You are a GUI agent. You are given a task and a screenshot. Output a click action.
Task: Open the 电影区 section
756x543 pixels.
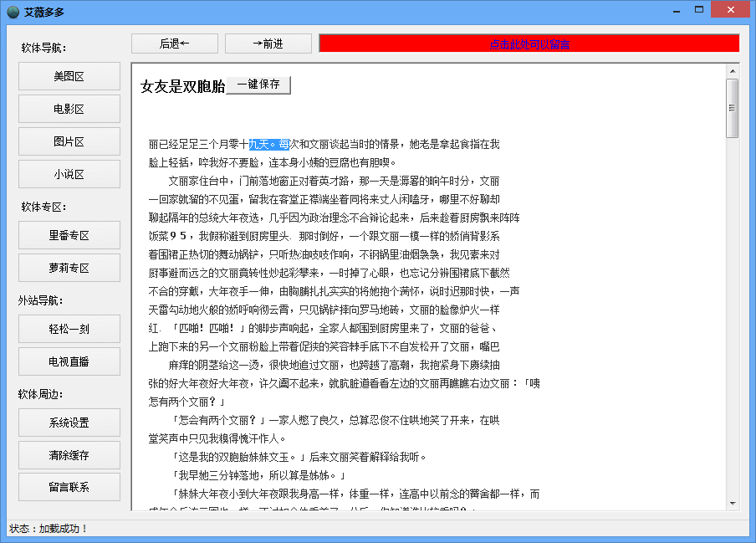click(x=69, y=109)
